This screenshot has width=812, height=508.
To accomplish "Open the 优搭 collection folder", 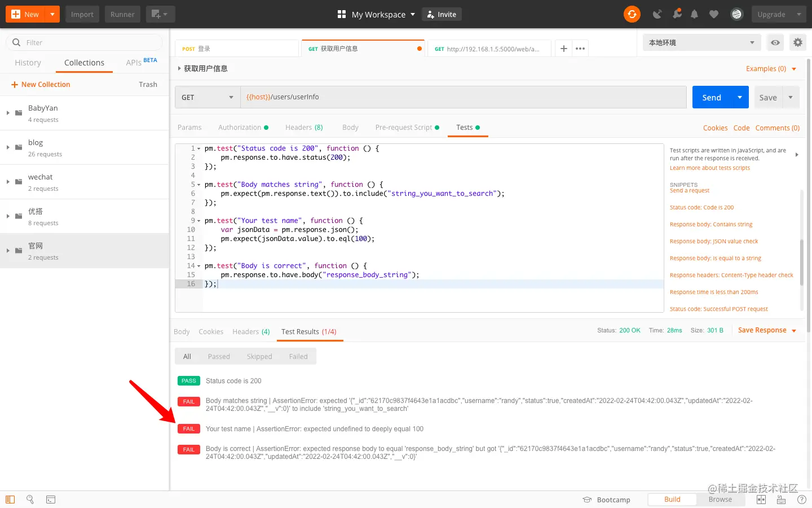I will tap(85, 216).
